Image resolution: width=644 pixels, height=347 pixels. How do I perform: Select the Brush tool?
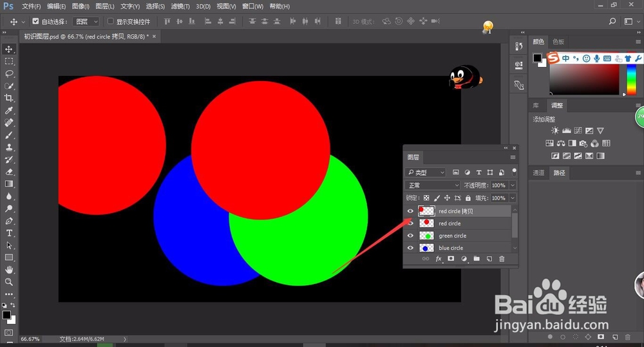coord(8,135)
